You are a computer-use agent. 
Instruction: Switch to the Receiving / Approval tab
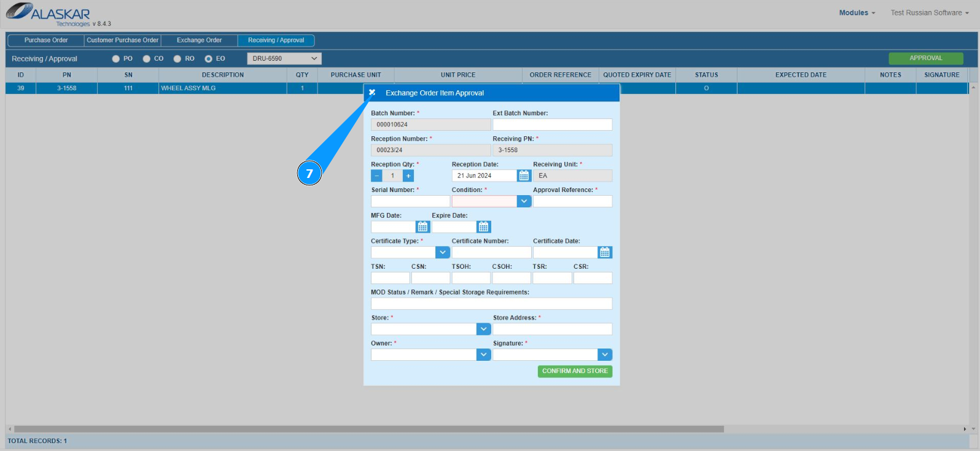click(276, 40)
